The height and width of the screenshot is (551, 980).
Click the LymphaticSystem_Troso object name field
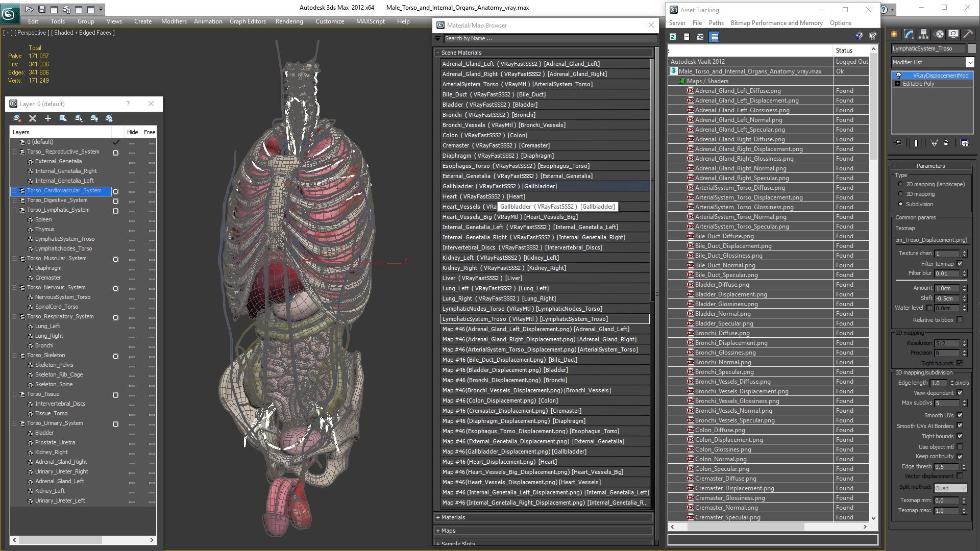(x=929, y=48)
